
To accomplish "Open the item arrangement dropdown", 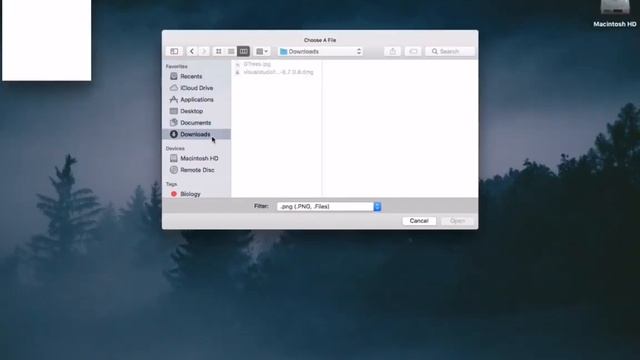I will pyautogui.click(x=262, y=51).
